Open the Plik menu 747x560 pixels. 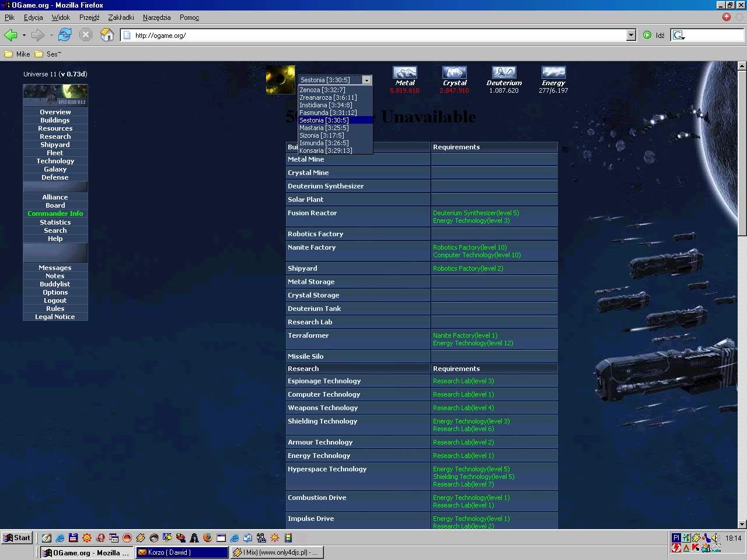tap(9, 17)
